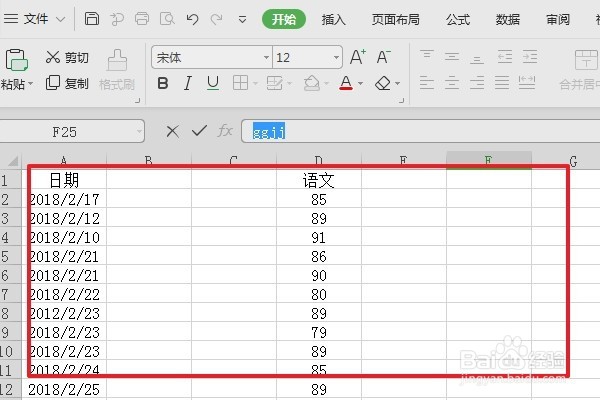Click the formula bar containing ggjj
Viewport: 600px width, 400px height.
[x=421, y=131]
